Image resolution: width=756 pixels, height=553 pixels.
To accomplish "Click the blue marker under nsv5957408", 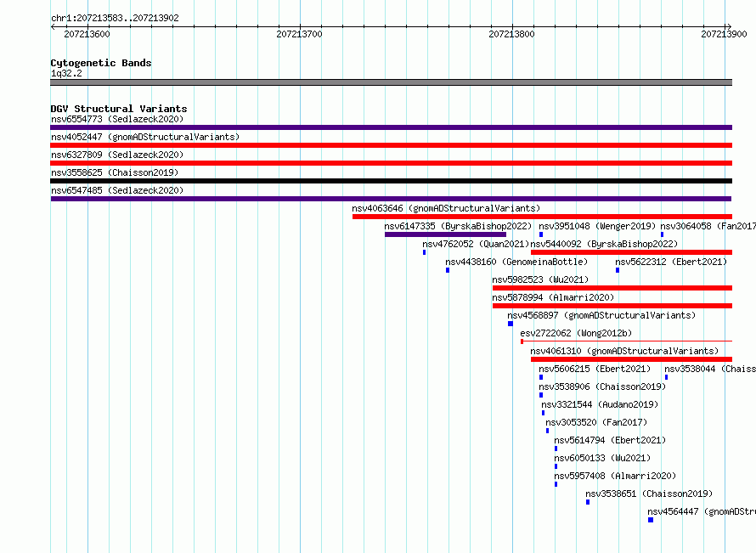I will click(556, 484).
